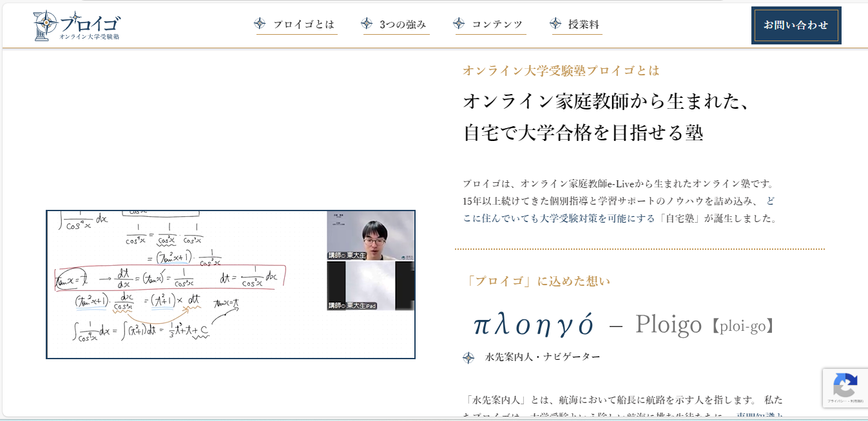The image size is (868, 421).
Task: Click the reCAPTCHA badge logo
Action: (845, 385)
